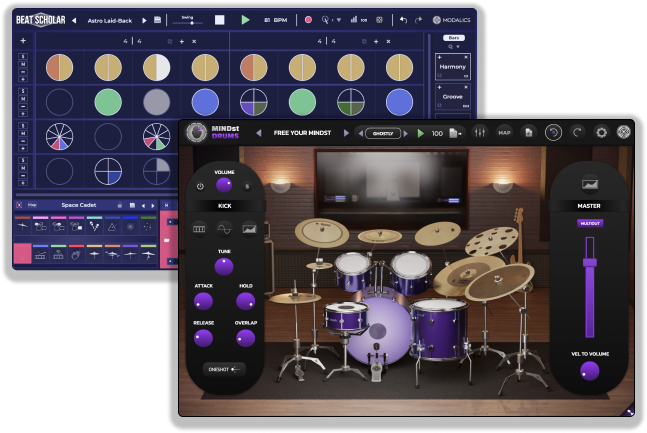The image size is (647, 433).
Task: Toggle the kick power button beside Volume
Action: coord(199,185)
